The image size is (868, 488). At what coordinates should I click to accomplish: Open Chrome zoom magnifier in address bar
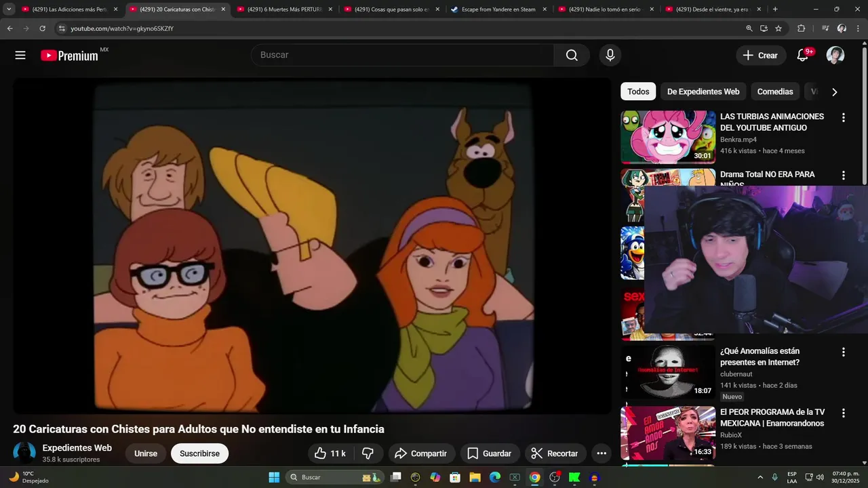749,28
